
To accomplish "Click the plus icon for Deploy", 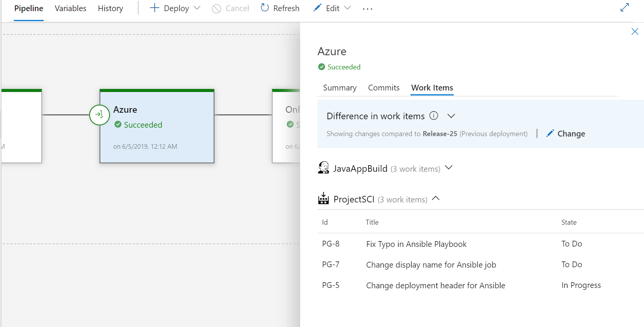I will [x=154, y=8].
